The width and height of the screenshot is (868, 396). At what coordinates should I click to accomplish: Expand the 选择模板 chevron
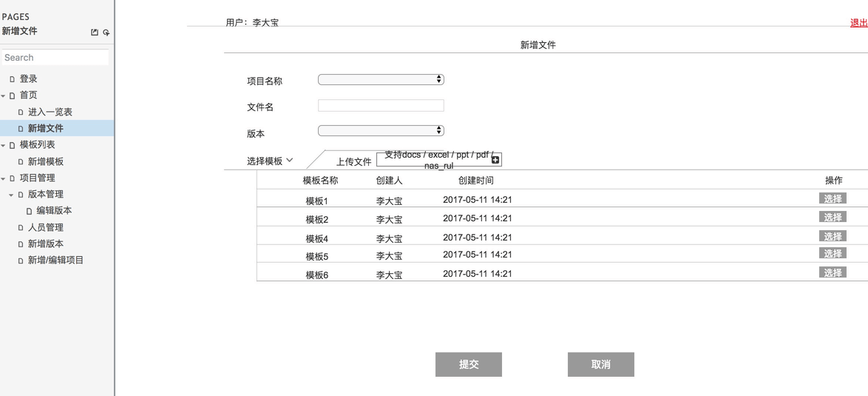289,160
